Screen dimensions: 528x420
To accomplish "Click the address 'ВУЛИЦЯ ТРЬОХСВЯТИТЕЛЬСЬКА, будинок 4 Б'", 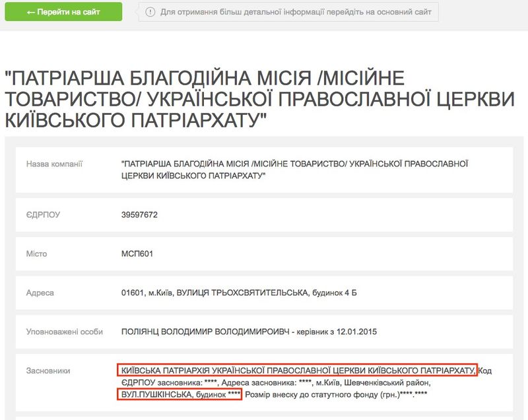I will [x=267, y=293].
